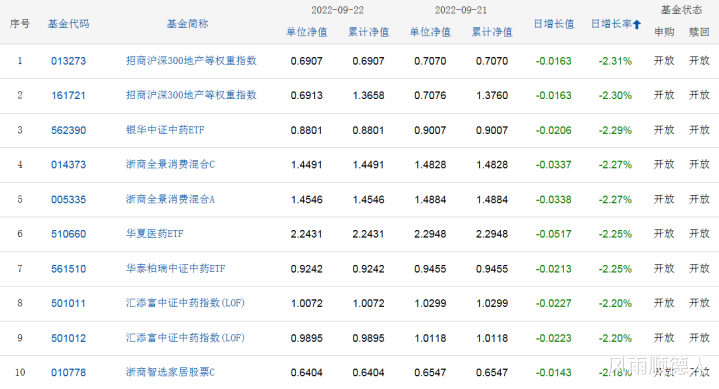This screenshot has width=719, height=389.
Task: Open 浙商智选家居股票C fund page
Action: pos(171,372)
